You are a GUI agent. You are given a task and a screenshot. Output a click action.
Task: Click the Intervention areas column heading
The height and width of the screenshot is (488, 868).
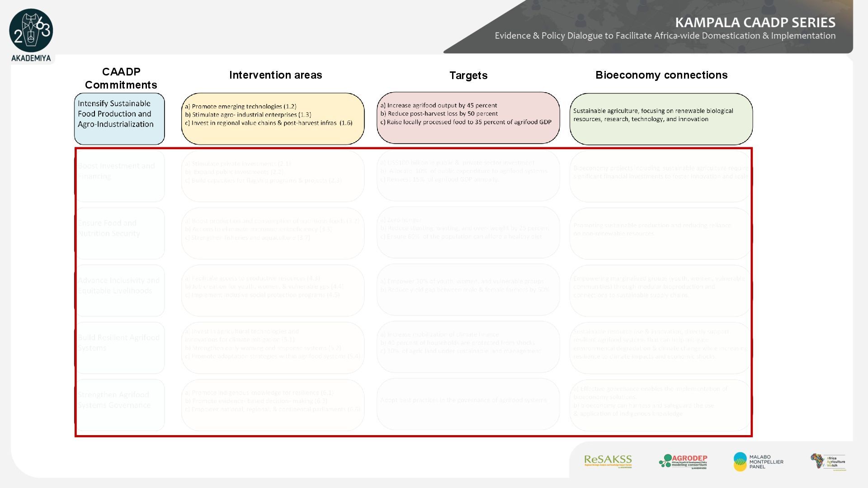[x=275, y=75]
